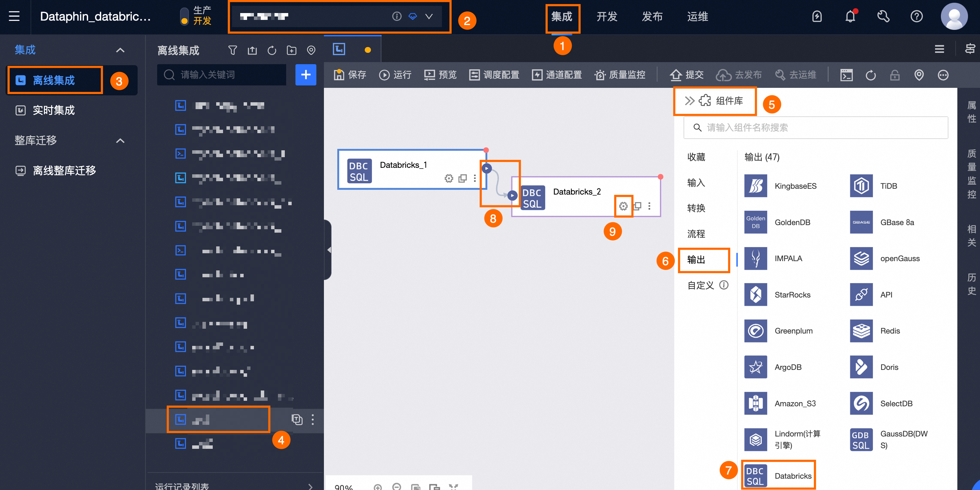Click 提交 in the toolbar
The image size is (980, 490).
click(687, 75)
